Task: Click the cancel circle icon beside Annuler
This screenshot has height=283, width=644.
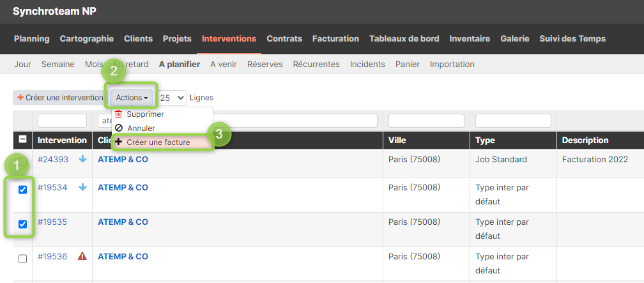Action: (x=119, y=128)
